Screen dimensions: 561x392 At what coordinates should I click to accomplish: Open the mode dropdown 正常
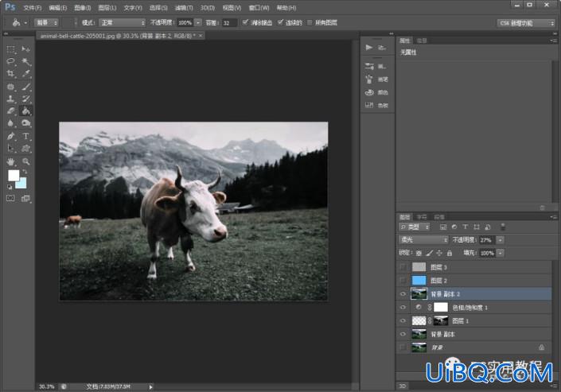coord(123,23)
